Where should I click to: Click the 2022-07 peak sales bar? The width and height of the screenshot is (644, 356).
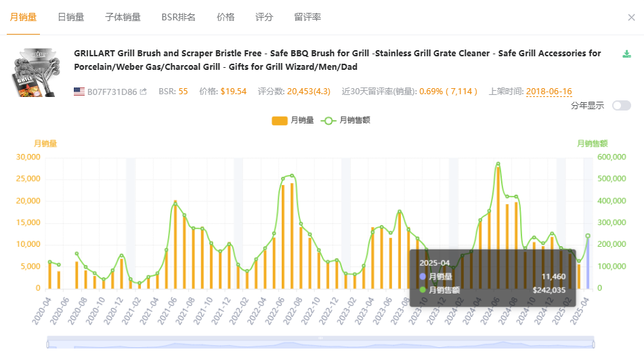tap(292, 236)
